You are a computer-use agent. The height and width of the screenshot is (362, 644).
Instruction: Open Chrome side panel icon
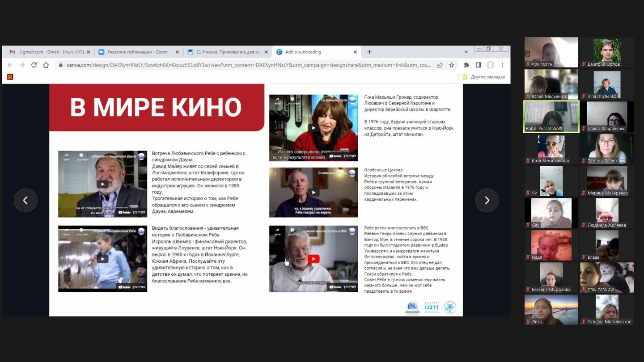click(478, 65)
